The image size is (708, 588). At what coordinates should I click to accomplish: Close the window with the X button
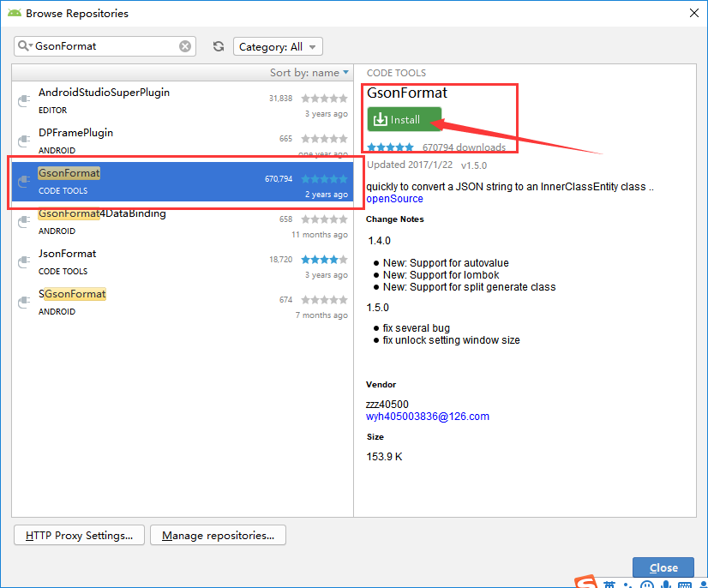click(694, 13)
